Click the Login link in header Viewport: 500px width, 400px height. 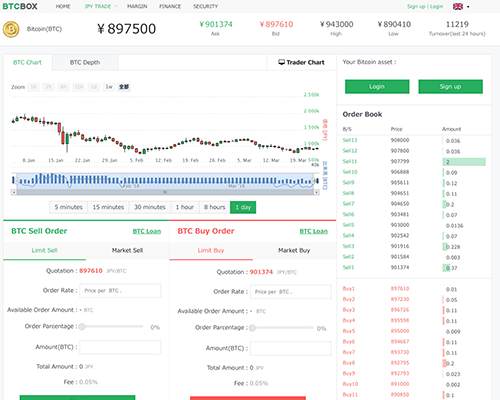click(436, 6)
